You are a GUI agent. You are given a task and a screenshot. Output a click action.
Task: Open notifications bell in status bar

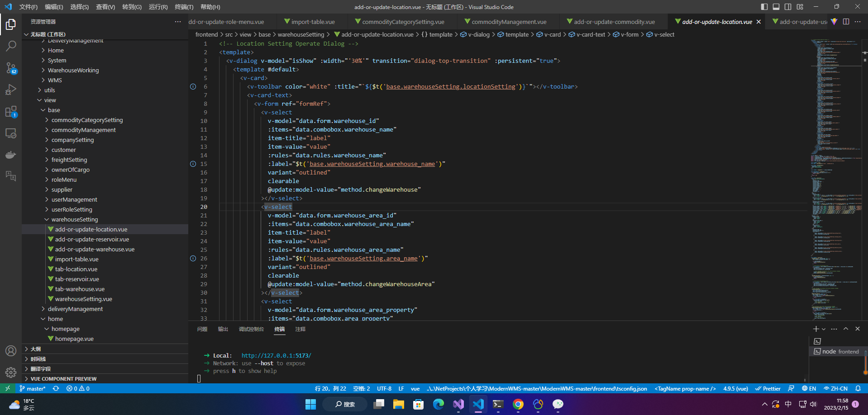point(858,388)
